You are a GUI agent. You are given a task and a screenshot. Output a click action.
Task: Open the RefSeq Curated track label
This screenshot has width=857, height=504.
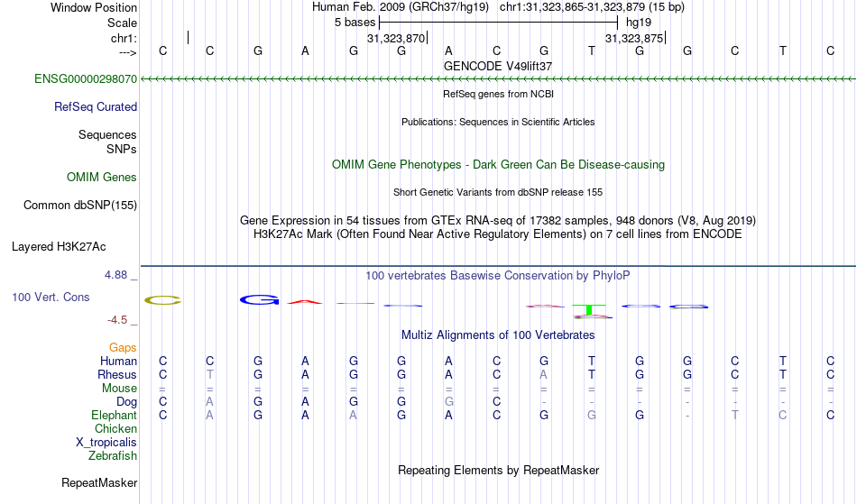pos(96,106)
